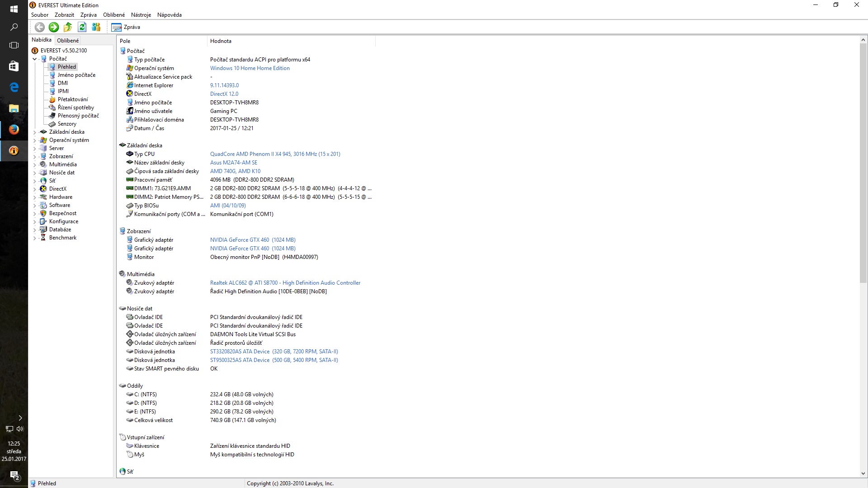Click the users icon in toolbar
This screenshot has width=868, height=488.
coord(96,27)
